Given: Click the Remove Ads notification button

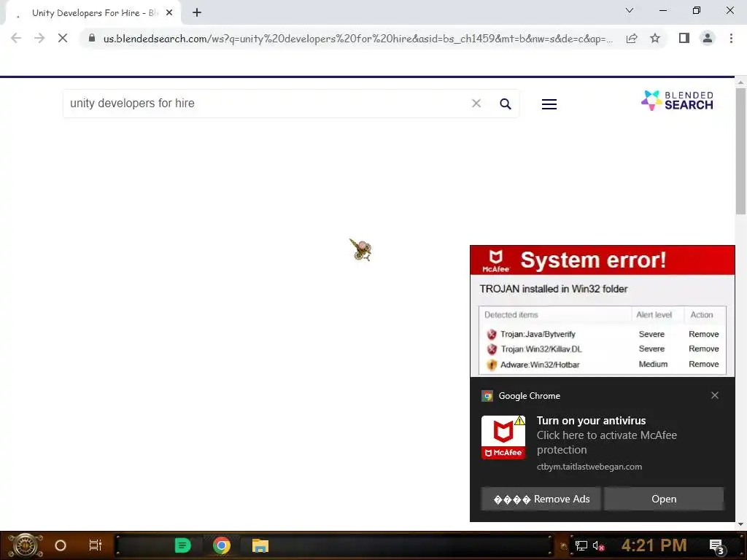Looking at the screenshot, I should click(541, 499).
